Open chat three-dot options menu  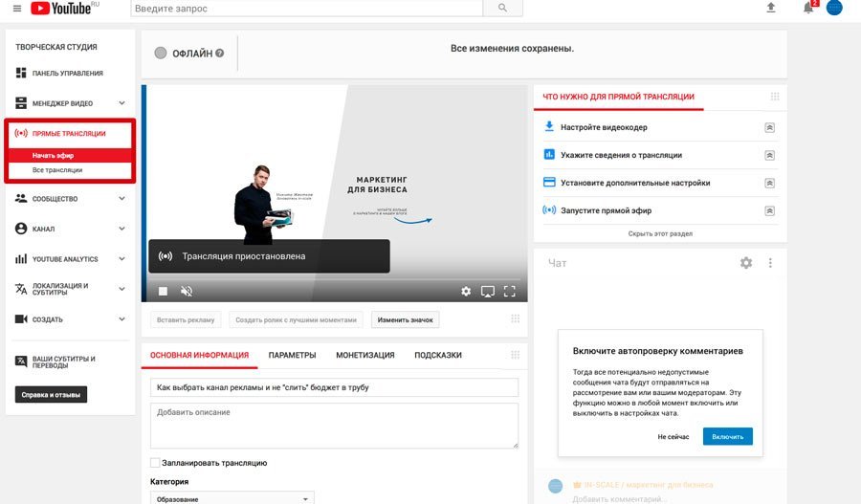point(770,263)
